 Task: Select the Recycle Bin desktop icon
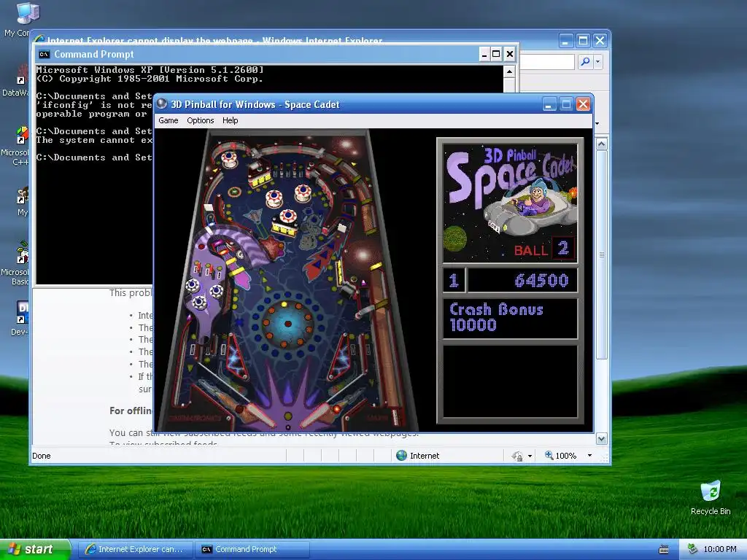click(711, 497)
